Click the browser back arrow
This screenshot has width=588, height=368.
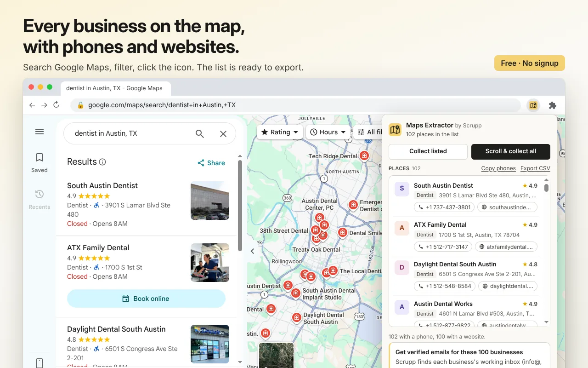[32, 105]
